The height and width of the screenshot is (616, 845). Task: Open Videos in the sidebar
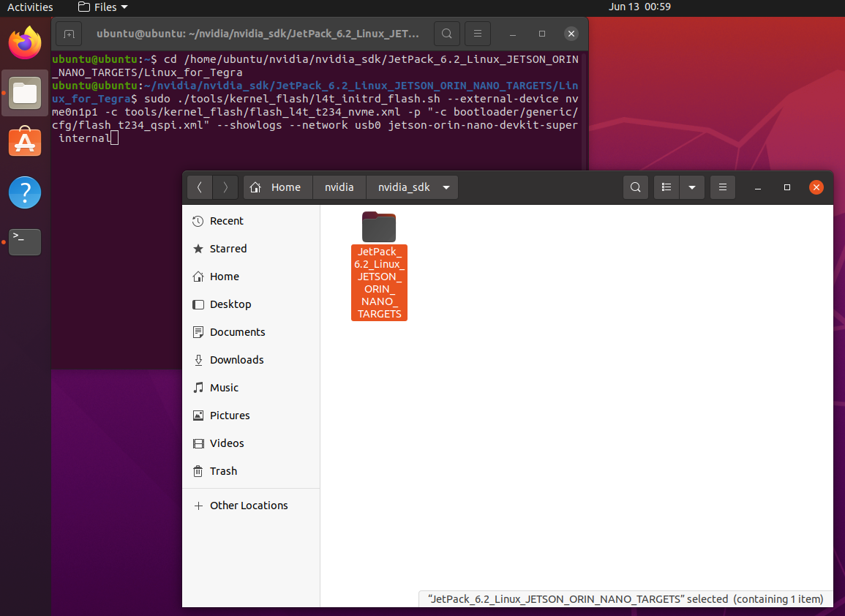click(251, 443)
